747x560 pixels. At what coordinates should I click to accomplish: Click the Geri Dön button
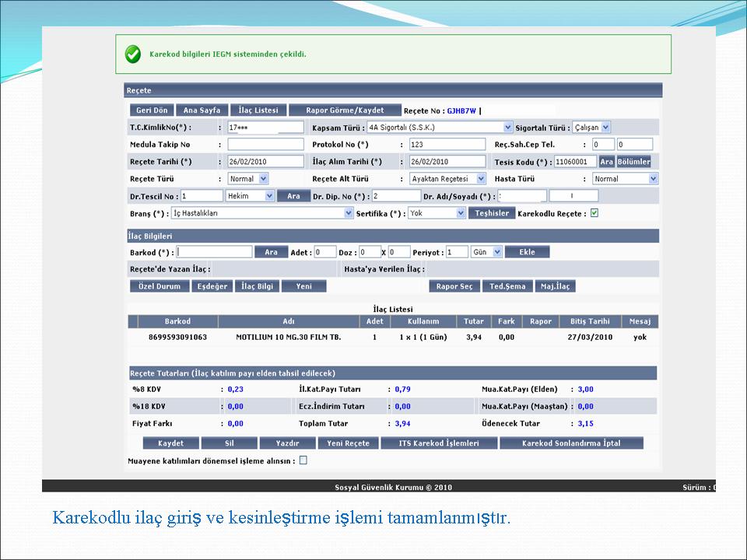coord(152,110)
